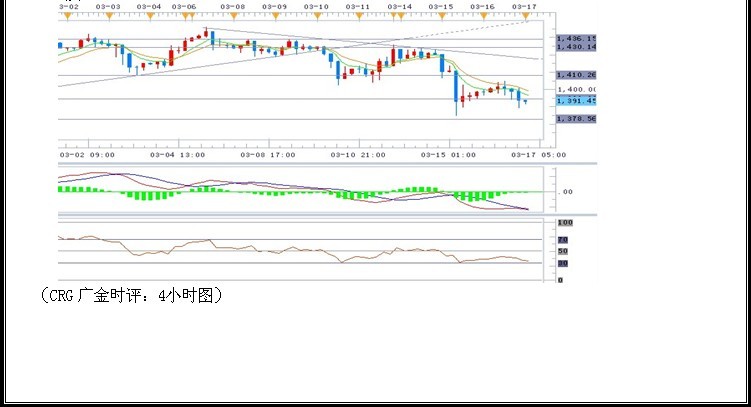Click the 1,400.00 price axis value
Image resolution: width=751 pixels, height=407 pixels.
577,90
